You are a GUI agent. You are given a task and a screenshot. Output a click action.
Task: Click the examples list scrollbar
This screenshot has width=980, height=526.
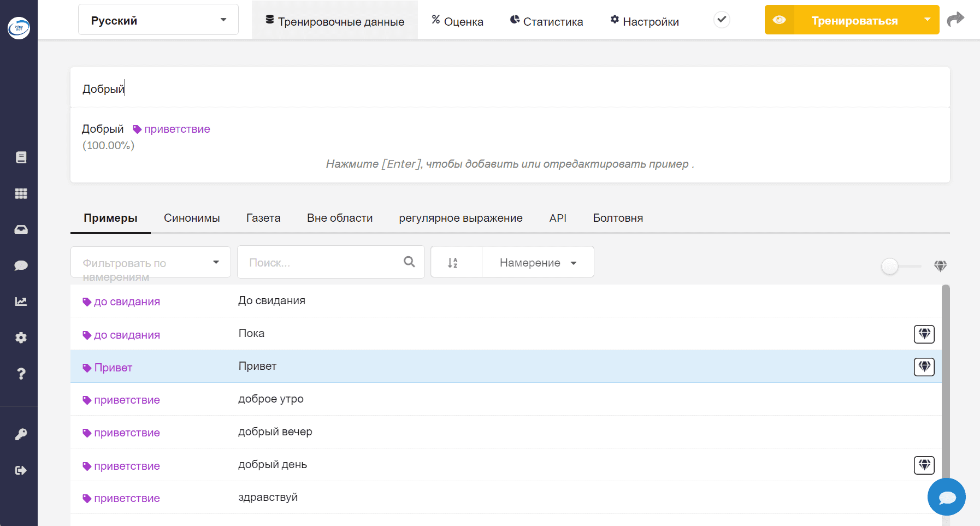[946, 404]
